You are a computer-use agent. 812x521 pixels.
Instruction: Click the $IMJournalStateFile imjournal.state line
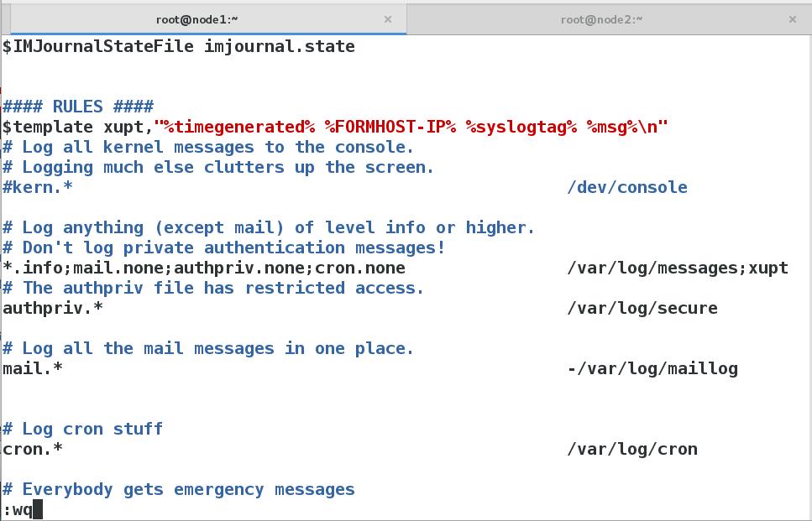(179, 47)
